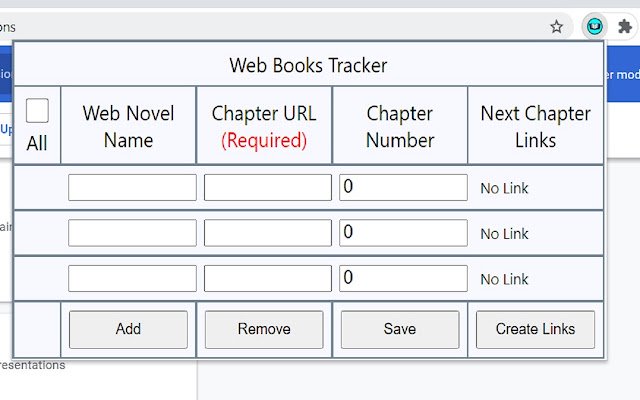This screenshot has width=640, height=400.
Task: Click Chapter URL field in second row
Action: pyautogui.click(x=268, y=233)
